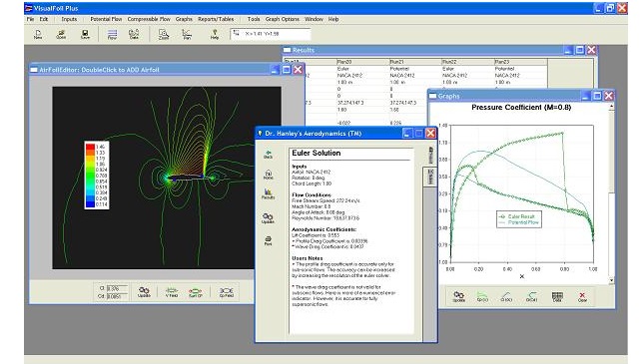The image size is (644, 364).
Task: Close the Results window
Action: pyautogui.click(x=591, y=50)
